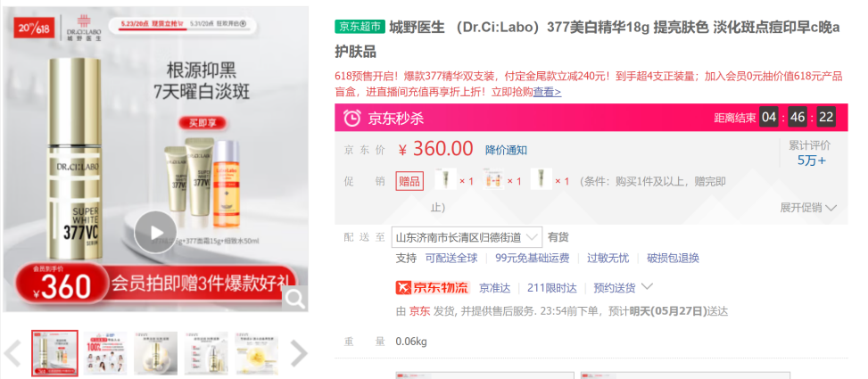Expand the 展开促销 promotions section
The width and height of the screenshot is (868, 379).
pos(809,208)
